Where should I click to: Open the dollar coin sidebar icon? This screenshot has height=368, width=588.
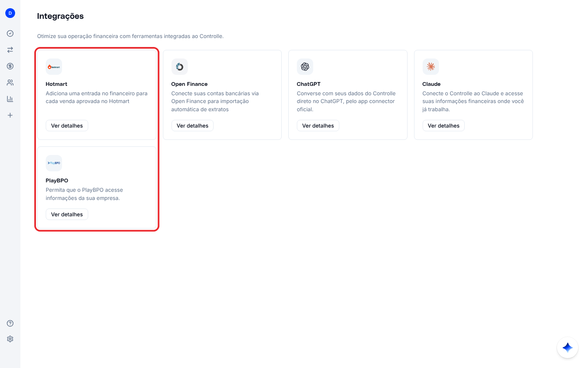click(x=10, y=66)
